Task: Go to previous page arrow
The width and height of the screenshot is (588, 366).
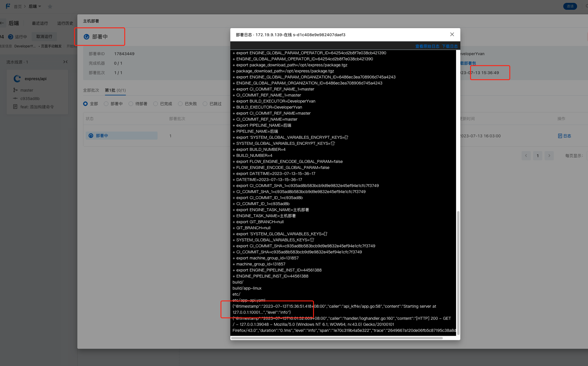Action: 526,155
